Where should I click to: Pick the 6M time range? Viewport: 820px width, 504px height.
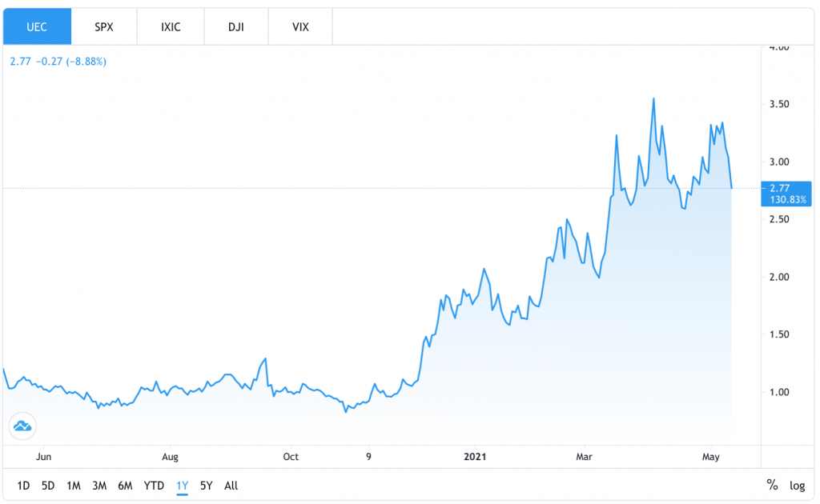pyautogui.click(x=125, y=485)
